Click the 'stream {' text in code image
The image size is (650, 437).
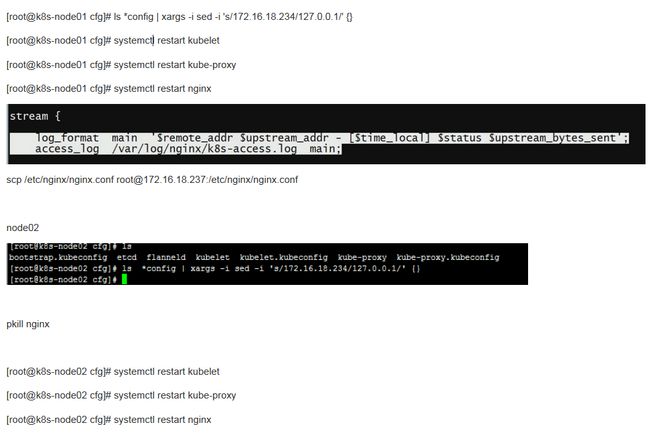point(35,116)
